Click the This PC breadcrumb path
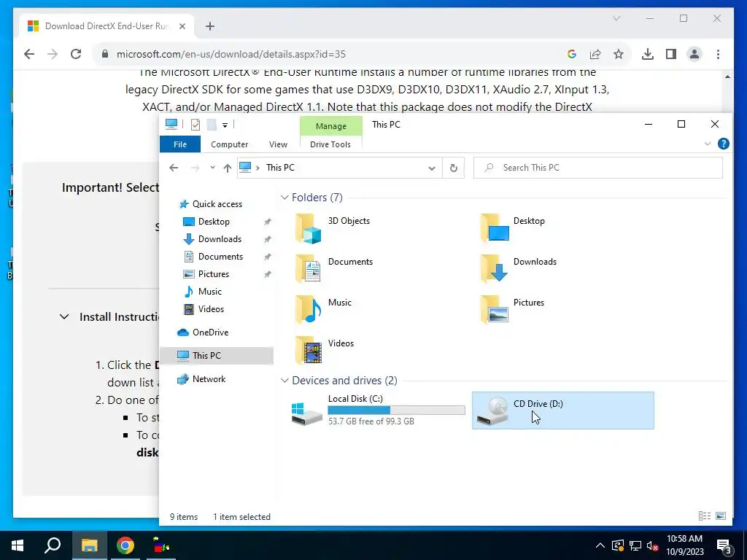The width and height of the screenshot is (747, 560). [280, 168]
